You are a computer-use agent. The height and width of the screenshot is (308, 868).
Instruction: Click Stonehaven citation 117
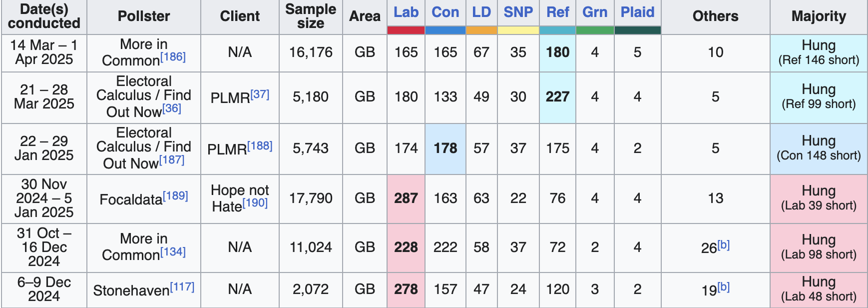point(182,287)
